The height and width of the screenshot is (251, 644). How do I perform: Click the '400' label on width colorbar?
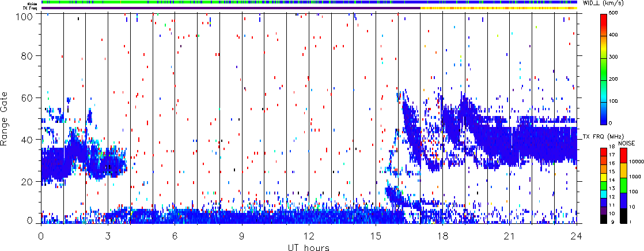[x=613, y=35]
